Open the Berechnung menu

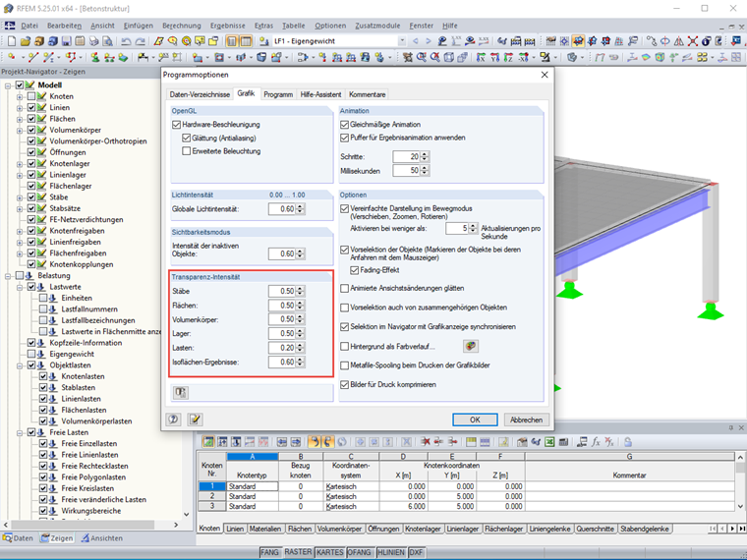pos(182,26)
